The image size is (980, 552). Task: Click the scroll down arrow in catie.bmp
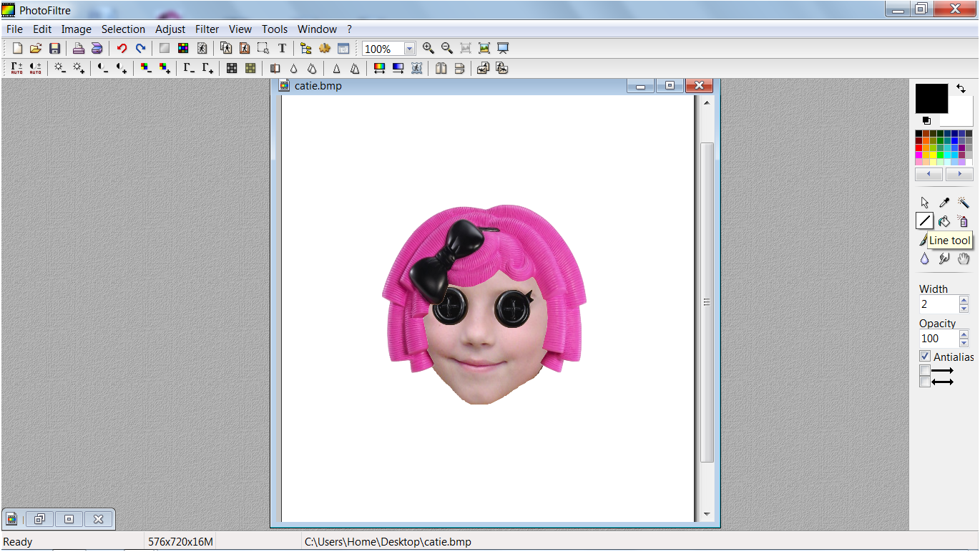point(707,514)
